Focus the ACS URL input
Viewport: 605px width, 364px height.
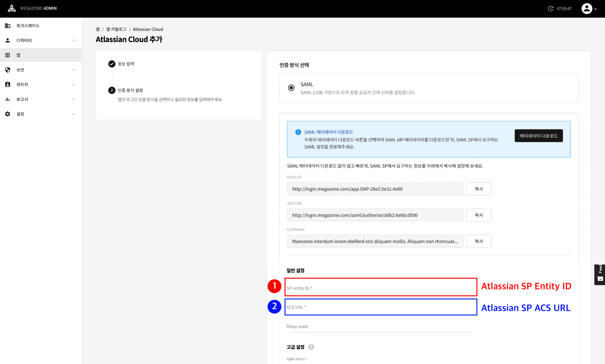point(381,307)
